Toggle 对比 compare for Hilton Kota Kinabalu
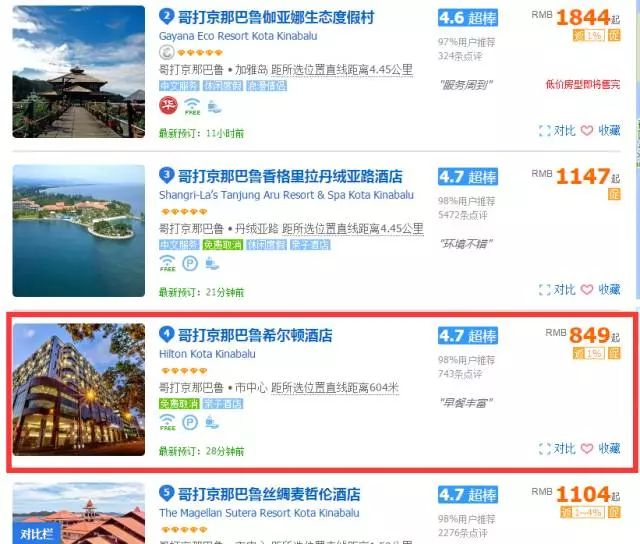 click(x=557, y=449)
